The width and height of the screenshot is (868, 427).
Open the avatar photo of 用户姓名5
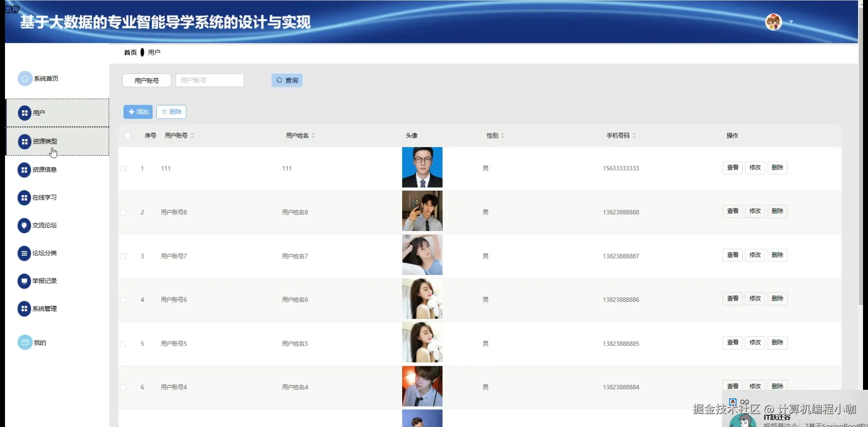[422, 343]
